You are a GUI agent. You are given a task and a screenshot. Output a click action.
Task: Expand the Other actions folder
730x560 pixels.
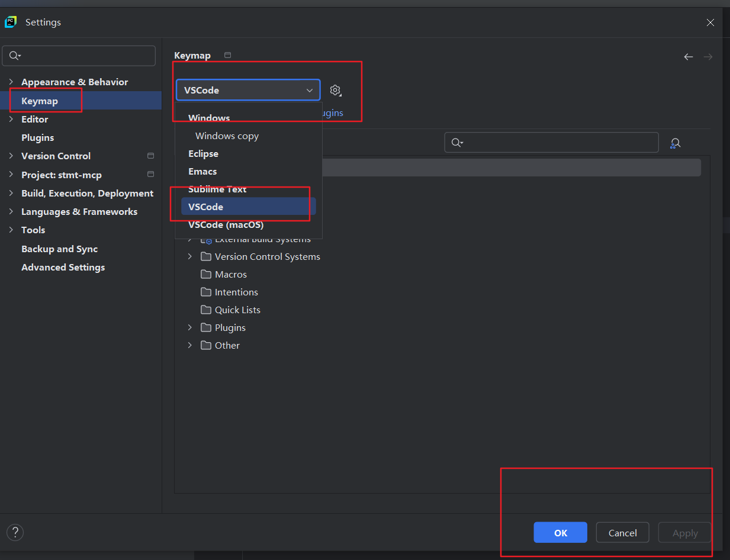pos(189,345)
